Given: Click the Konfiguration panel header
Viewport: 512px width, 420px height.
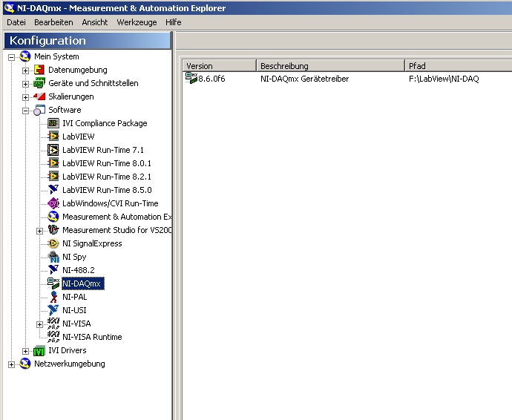Looking at the screenshot, I should (x=88, y=41).
